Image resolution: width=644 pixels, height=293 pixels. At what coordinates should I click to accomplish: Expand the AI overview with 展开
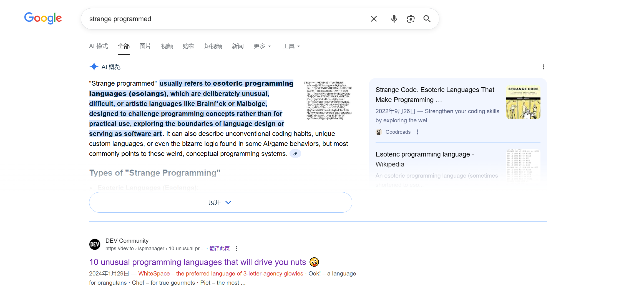[x=220, y=202]
